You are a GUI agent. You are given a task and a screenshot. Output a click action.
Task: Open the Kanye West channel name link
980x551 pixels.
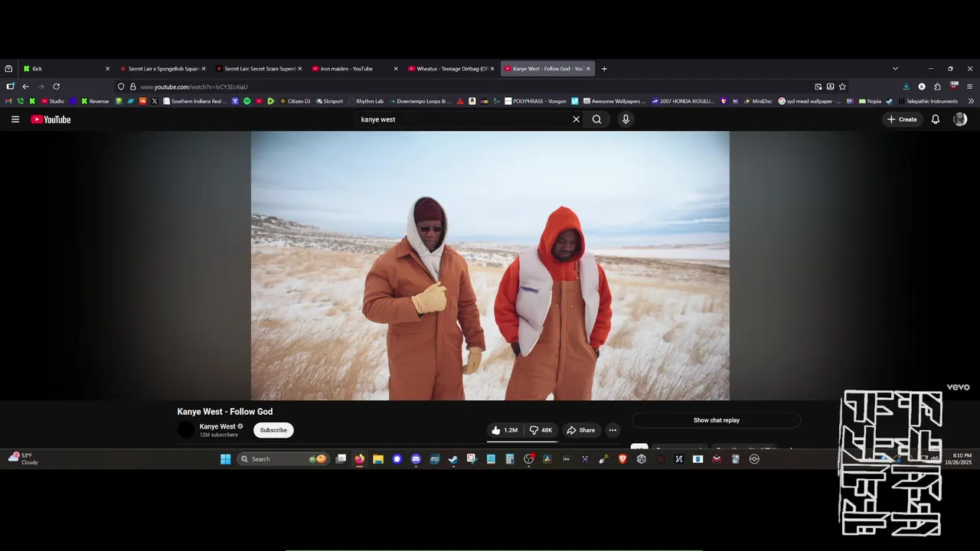tap(217, 426)
